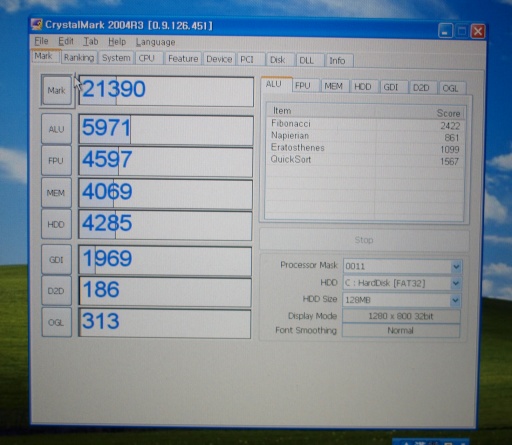The width and height of the screenshot is (512, 445).
Task: Switch to the System tab
Action: [116, 58]
